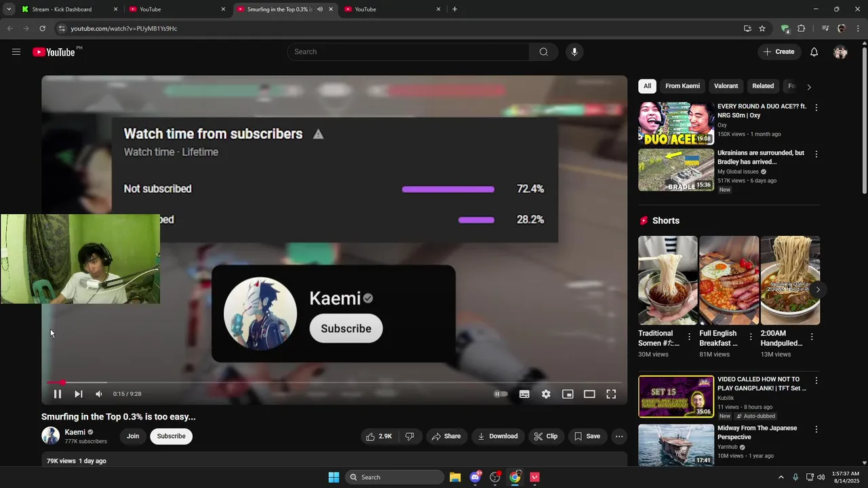Image resolution: width=868 pixels, height=488 pixels.
Task: Open Full English Breakfast short
Action: 729,281
